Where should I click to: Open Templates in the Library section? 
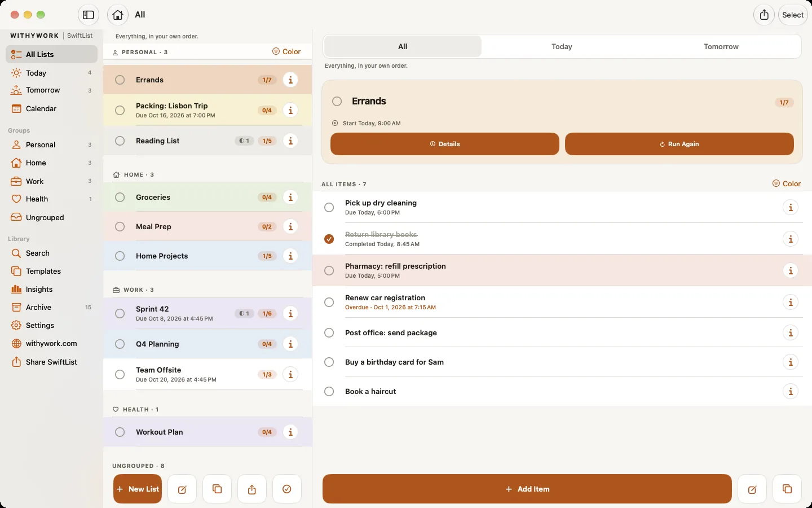coord(51,271)
